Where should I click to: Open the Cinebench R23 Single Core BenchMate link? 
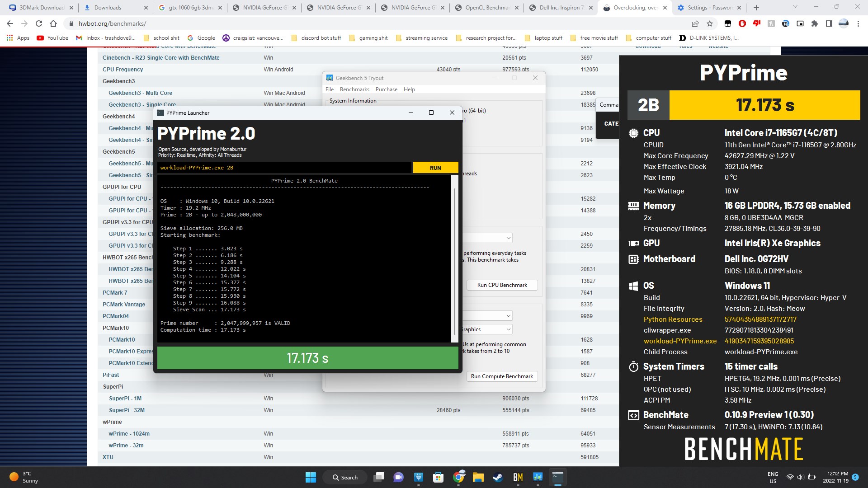pos(161,58)
